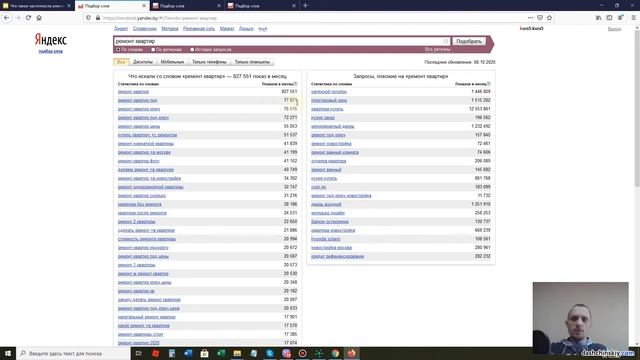Viewport: 640px width, 360px height.
Task: Select the 'По словам' radio option
Action: point(118,50)
